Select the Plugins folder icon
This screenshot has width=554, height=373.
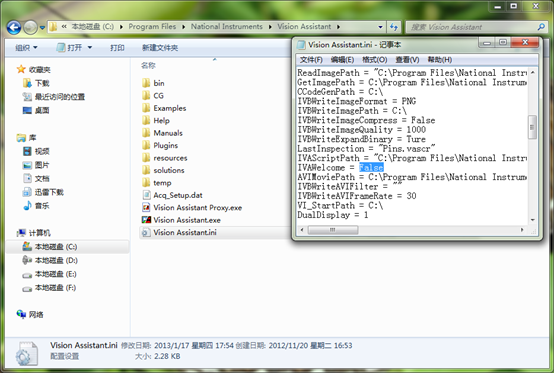(146, 145)
